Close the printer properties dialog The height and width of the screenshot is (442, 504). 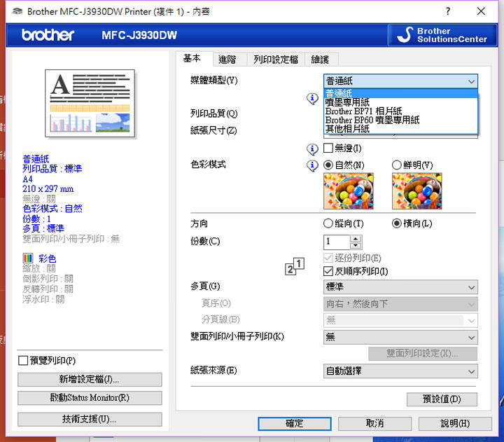(x=481, y=12)
